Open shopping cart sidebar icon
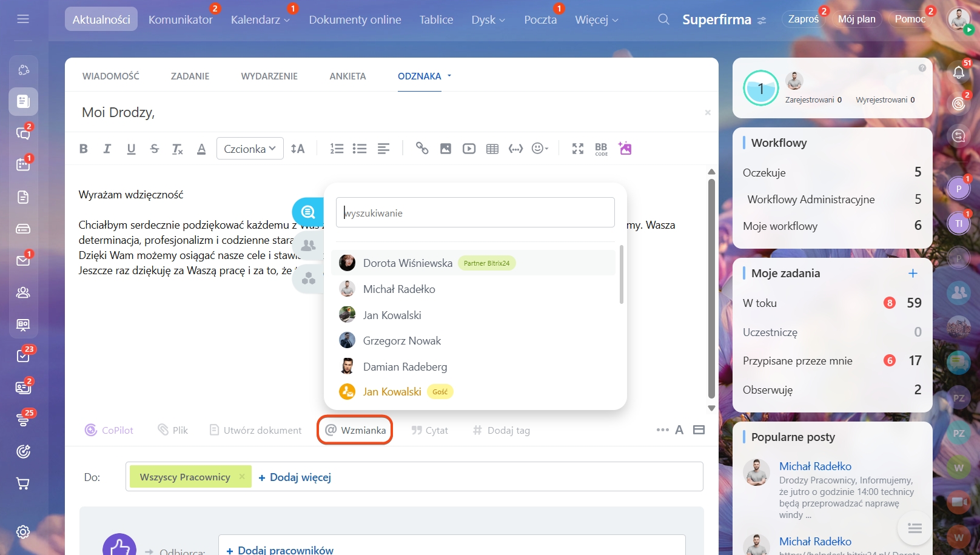This screenshot has width=980, height=555. pyautogui.click(x=23, y=483)
